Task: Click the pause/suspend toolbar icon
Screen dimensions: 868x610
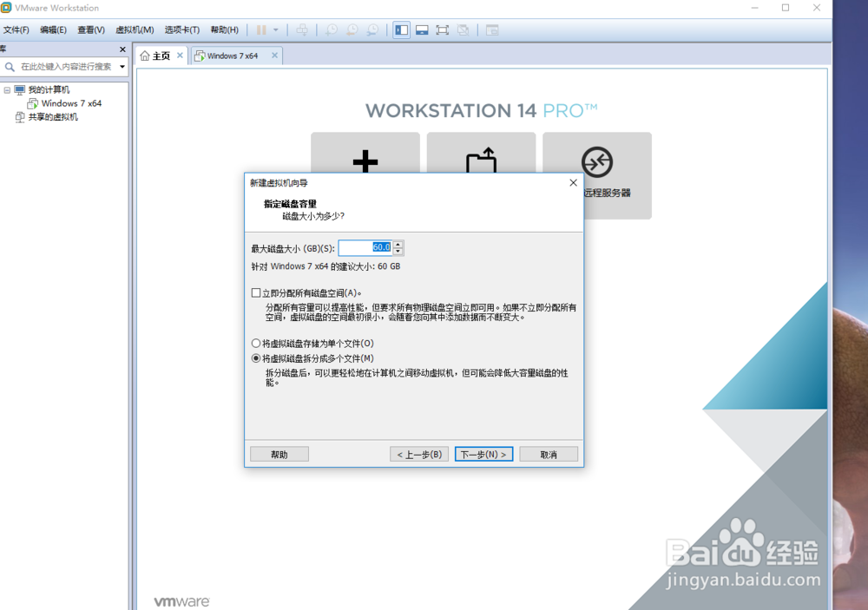Action: click(261, 30)
